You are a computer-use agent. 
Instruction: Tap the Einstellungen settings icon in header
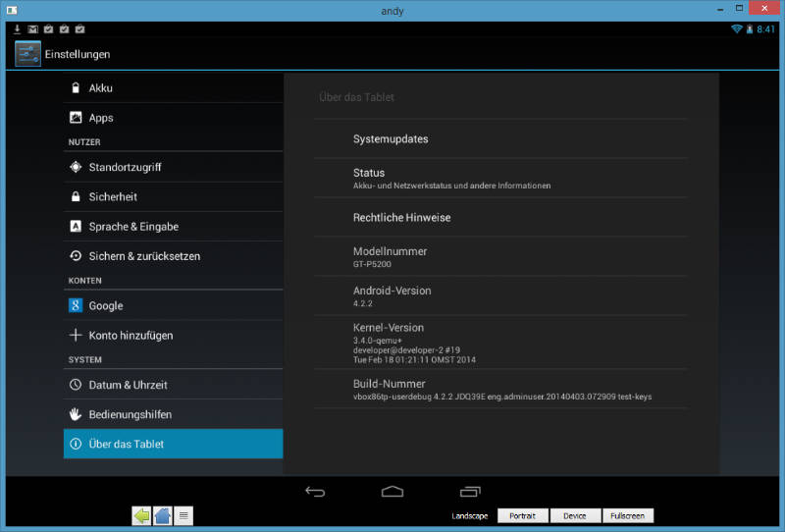(27, 54)
